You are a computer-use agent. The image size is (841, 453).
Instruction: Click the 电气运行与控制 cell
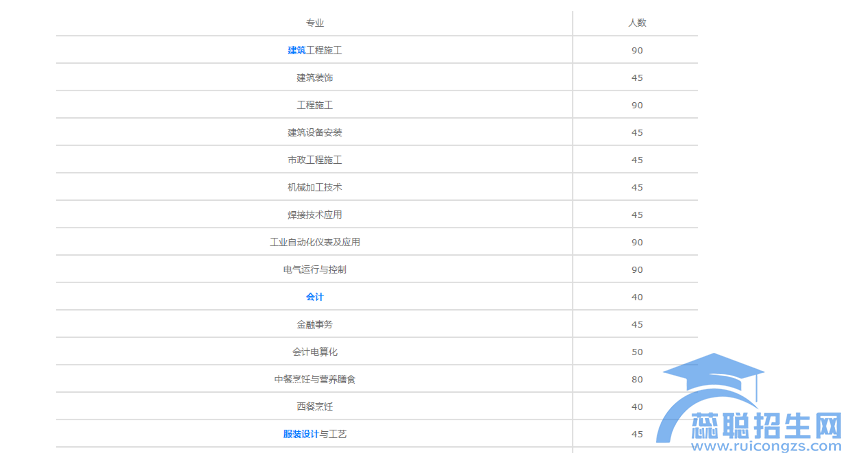[x=315, y=270]
